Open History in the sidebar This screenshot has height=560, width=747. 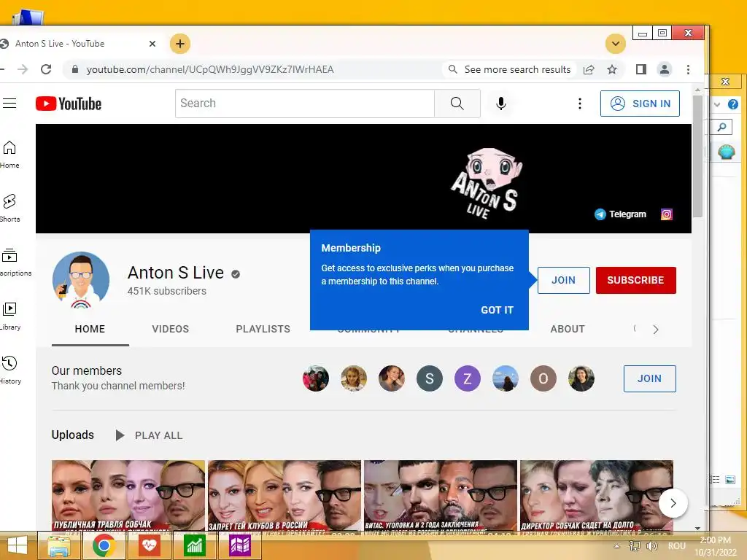(x=9, y=370)
